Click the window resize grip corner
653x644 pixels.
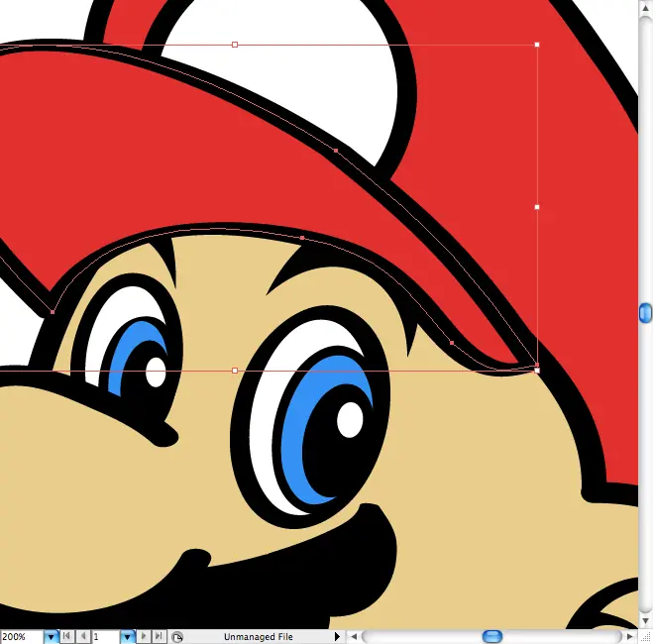(646, 637)
